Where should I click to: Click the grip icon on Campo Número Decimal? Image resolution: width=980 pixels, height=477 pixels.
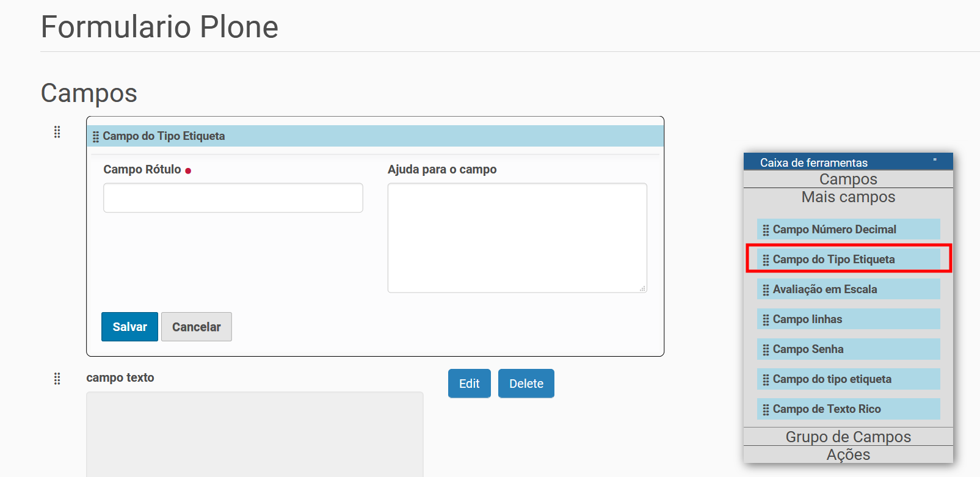[766, 230]
